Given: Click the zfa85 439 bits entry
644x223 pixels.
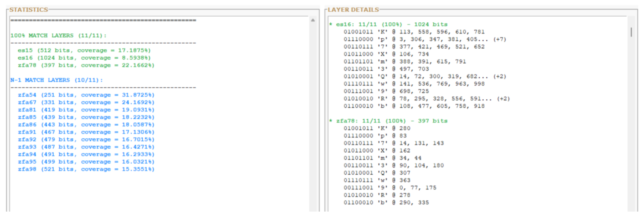Looking at the screenshot, I should point(86,117).
